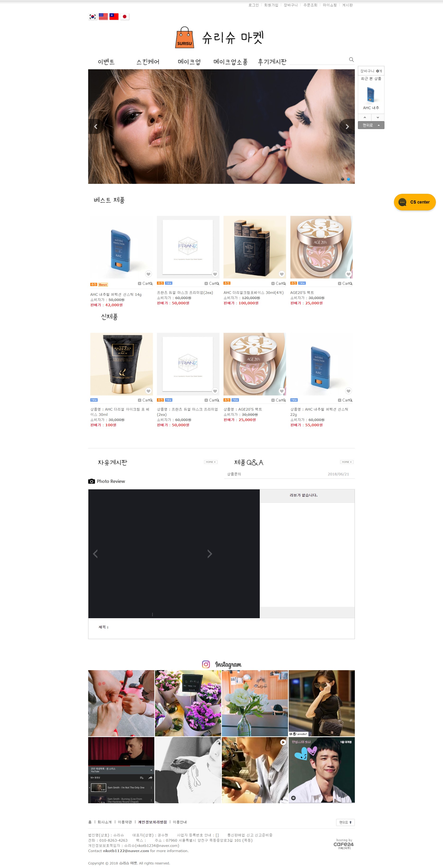
Task: Click the 회원가입 link at top
Action: [271, 5]
